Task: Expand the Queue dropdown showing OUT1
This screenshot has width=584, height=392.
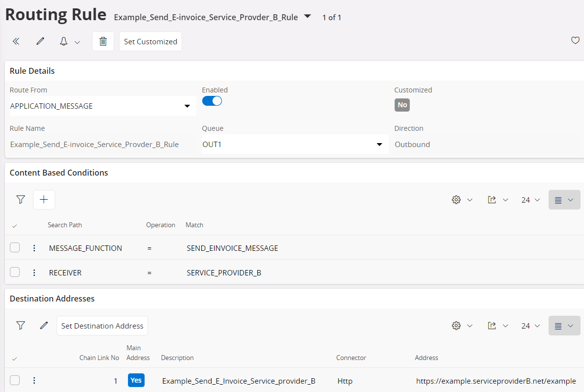Action: point(379,144)
